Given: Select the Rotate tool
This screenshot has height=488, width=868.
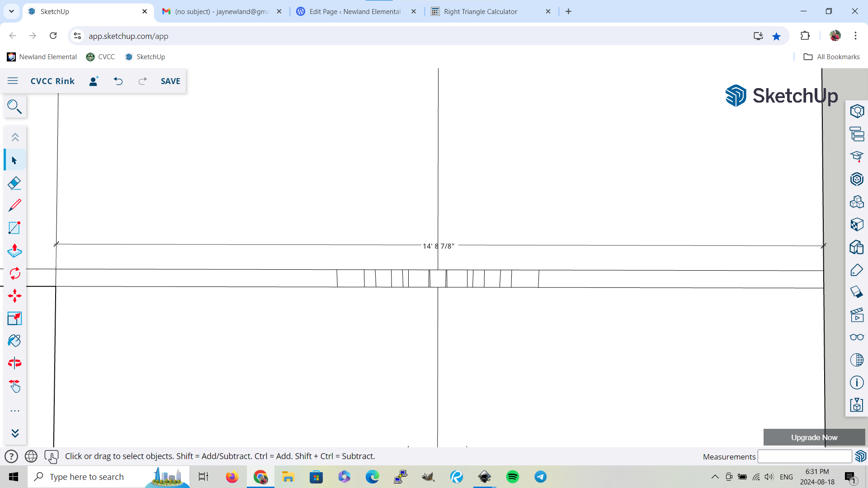Looking at the screenshot, I should tap(14, 273).
